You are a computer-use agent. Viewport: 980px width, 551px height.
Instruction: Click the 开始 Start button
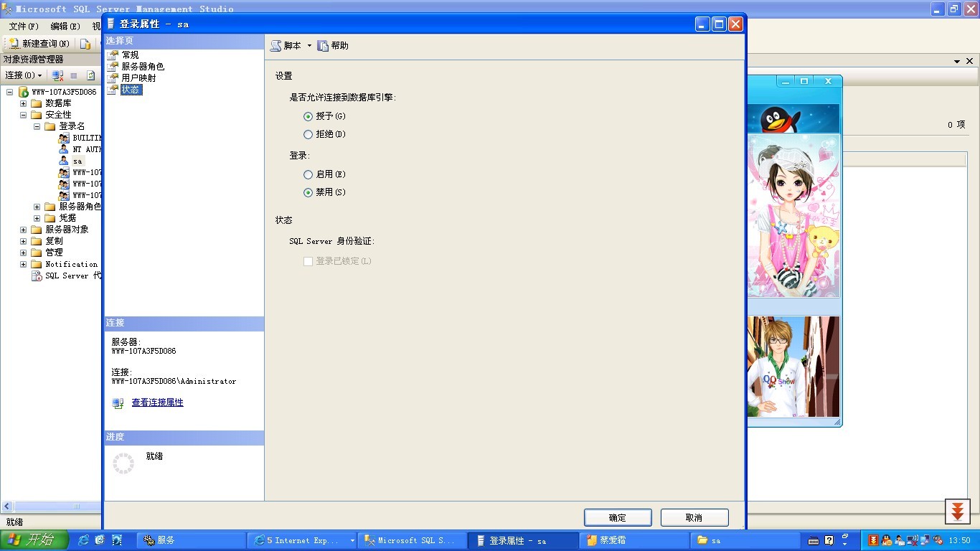[34, 540]
